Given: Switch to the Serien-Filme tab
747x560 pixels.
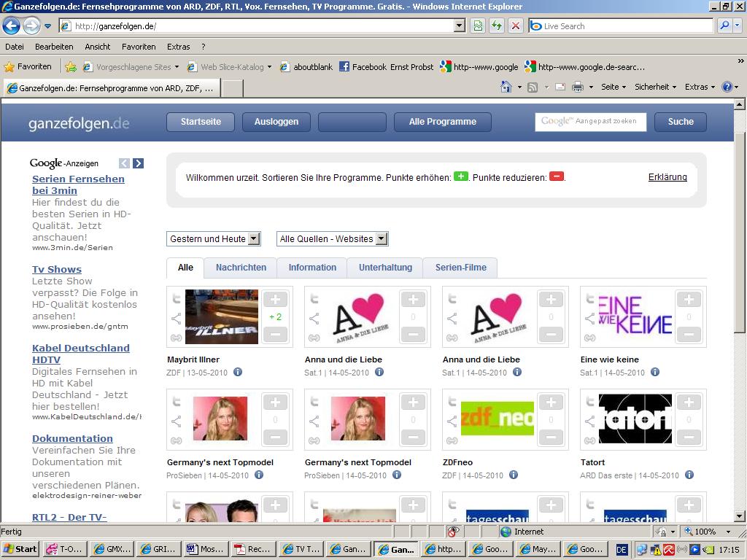Looking at the screenshot, I should (x=461, y=268).
